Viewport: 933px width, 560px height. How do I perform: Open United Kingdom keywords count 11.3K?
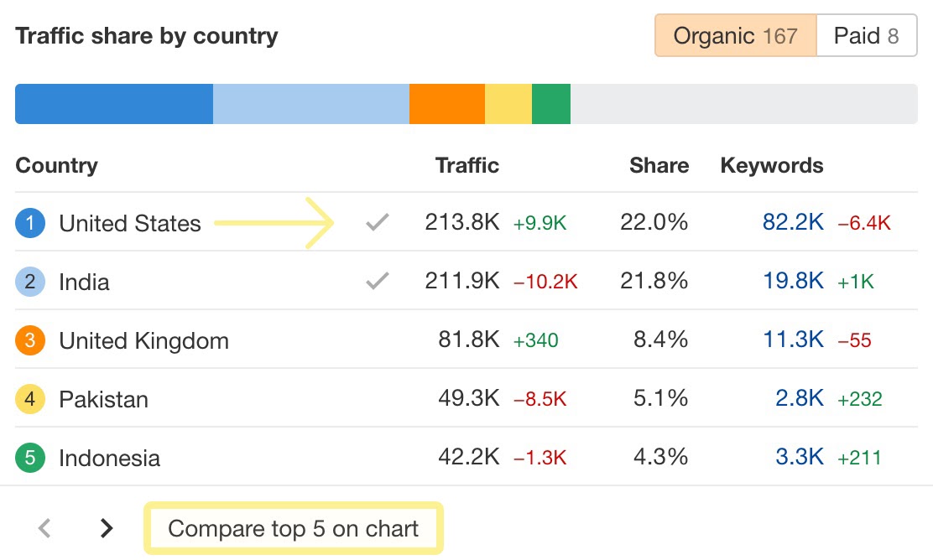(x=793, y=340)
